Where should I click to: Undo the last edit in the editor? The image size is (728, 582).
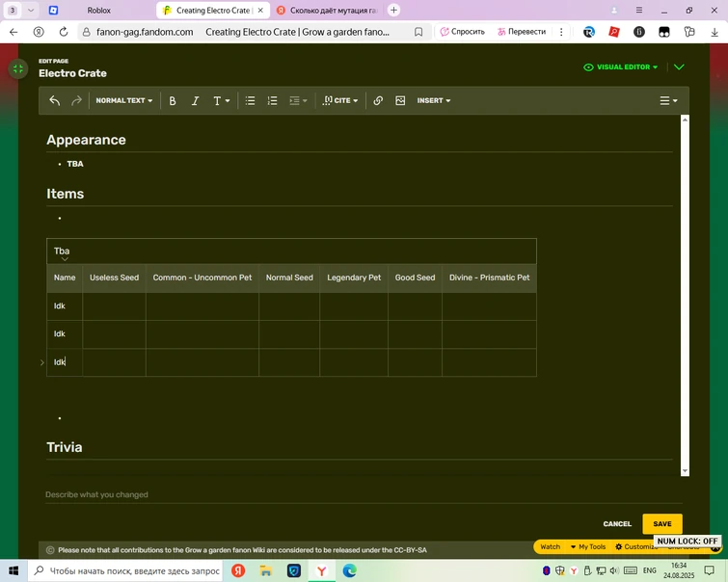point(55,101)
